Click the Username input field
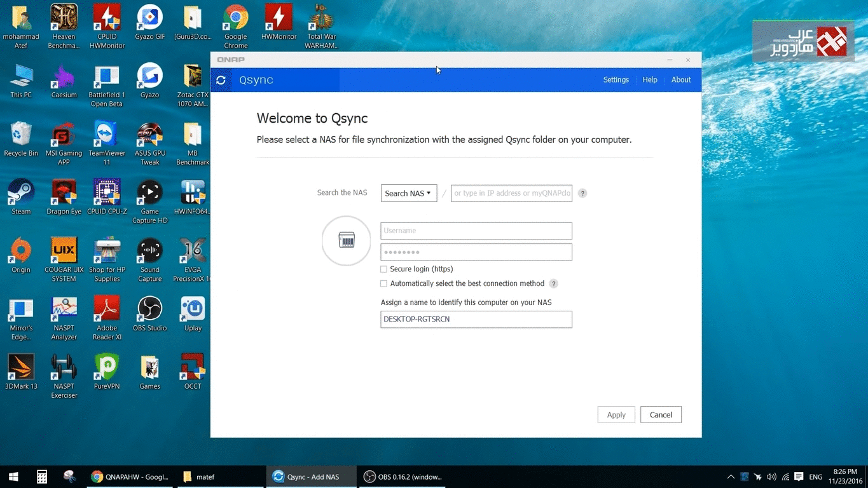The height and width of the screenshot is (488, 868). point(476,231)
